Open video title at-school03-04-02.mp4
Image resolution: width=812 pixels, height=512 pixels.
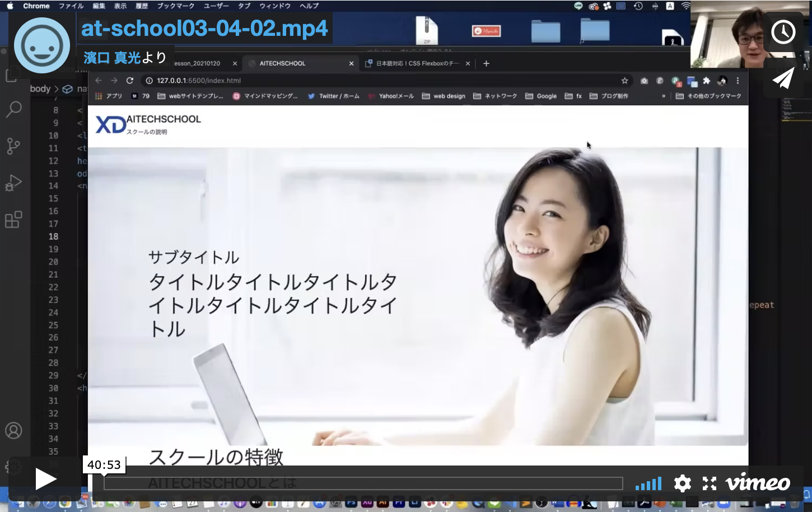click(204, 28)
